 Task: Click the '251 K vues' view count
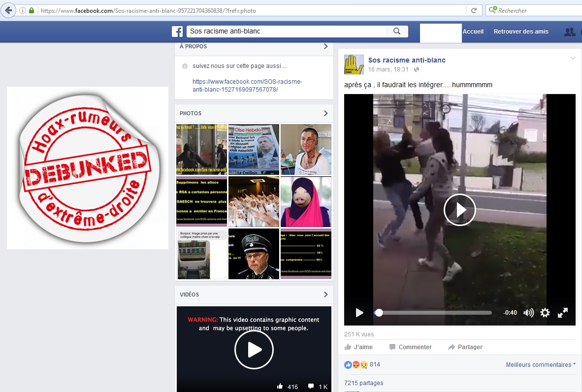(359, 334)
